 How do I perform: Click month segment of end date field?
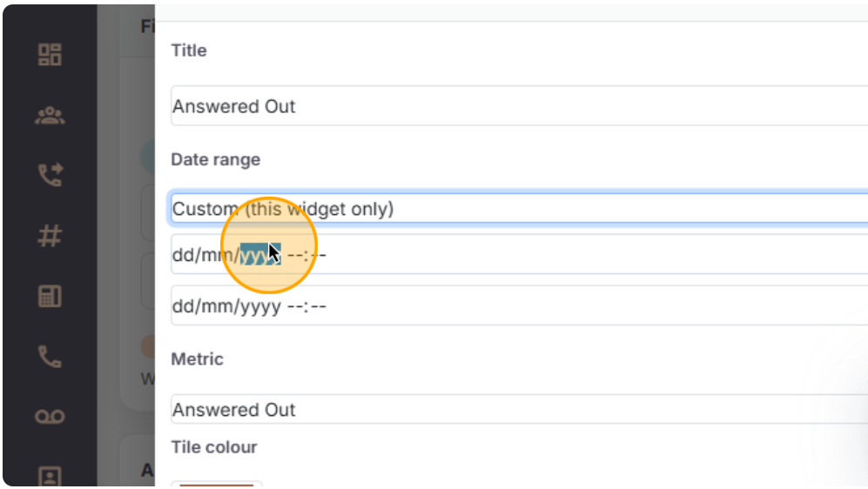pos(218,306)
